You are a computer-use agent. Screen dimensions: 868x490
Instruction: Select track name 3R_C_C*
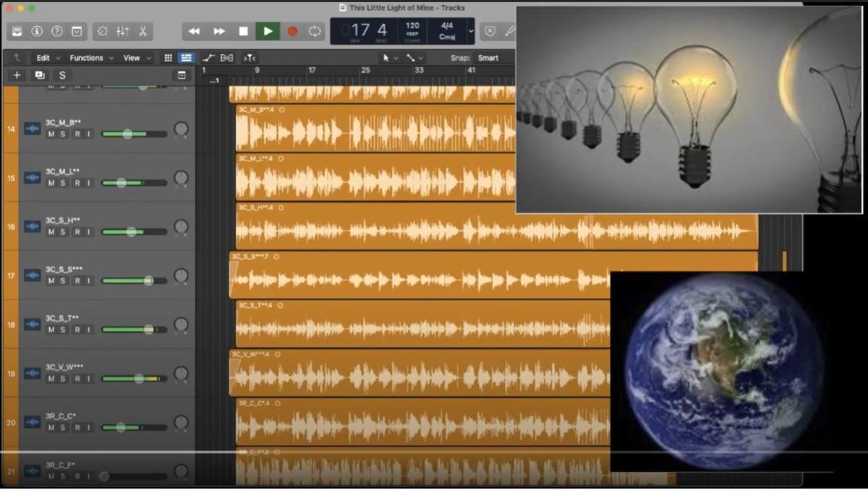pyautogui.click(x=61, y=416)
